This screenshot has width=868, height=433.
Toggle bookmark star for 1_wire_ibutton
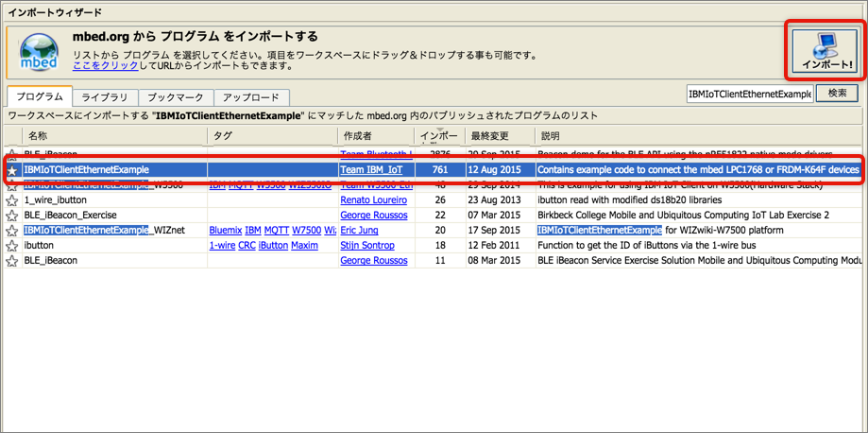(11, 200)
